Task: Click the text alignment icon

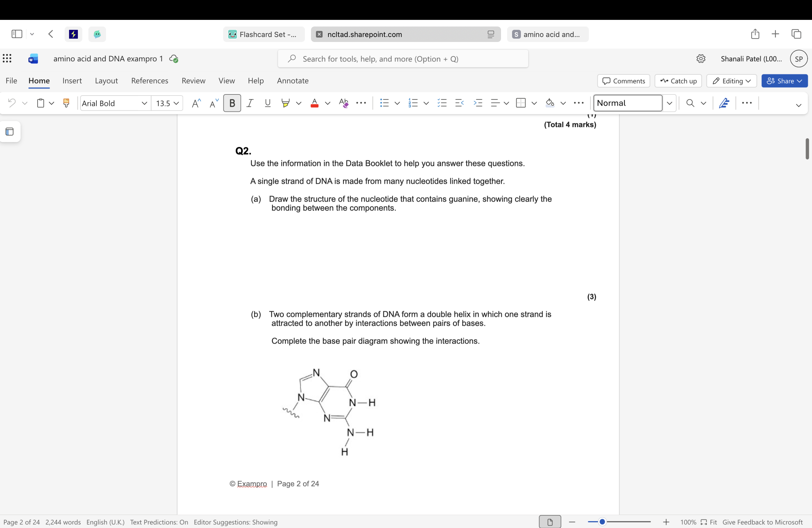Action: (495, 103)
